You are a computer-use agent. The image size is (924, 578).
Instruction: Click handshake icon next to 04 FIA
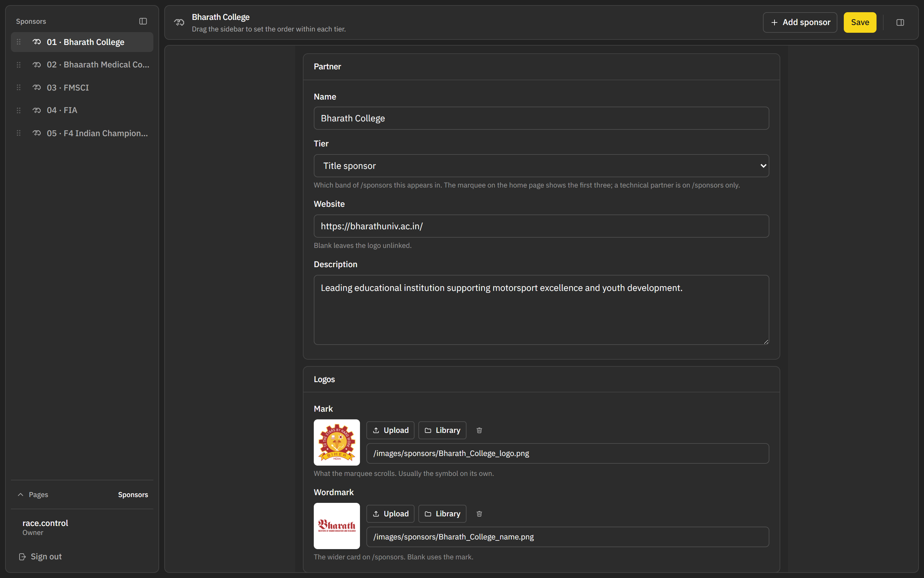click(37, 110)
